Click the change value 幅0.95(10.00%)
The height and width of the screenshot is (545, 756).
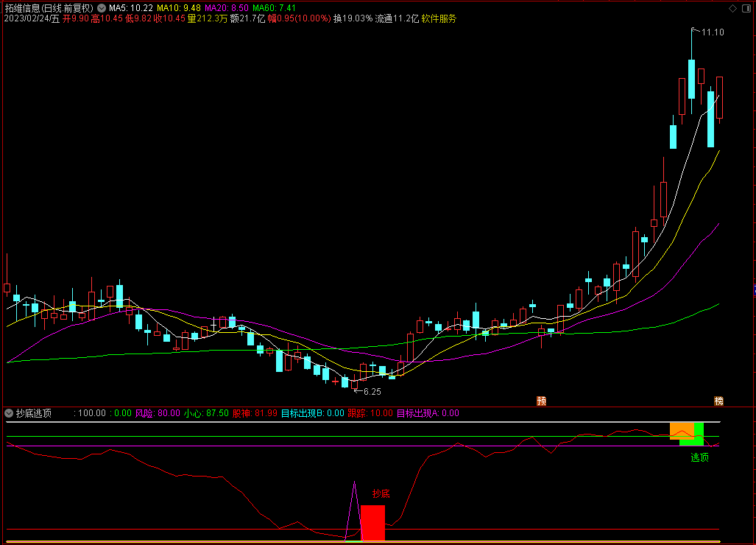[x=300, y=19]
